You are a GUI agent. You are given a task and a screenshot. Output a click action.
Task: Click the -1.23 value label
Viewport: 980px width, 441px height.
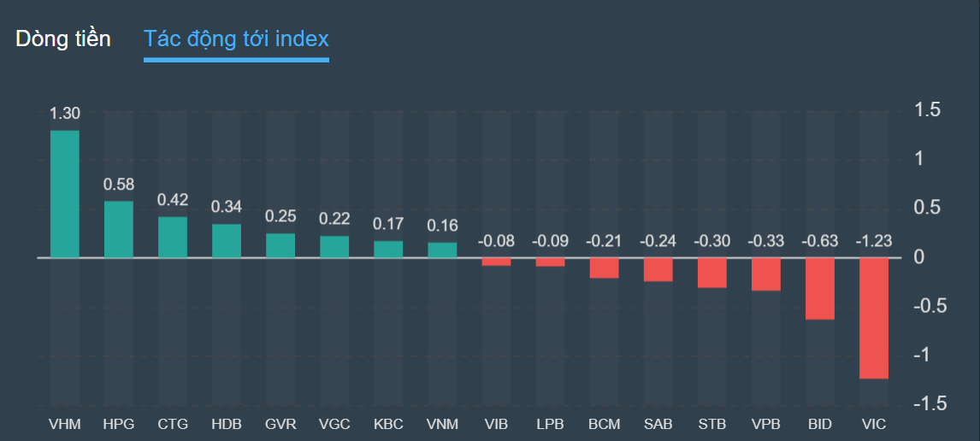coord(874,241)
